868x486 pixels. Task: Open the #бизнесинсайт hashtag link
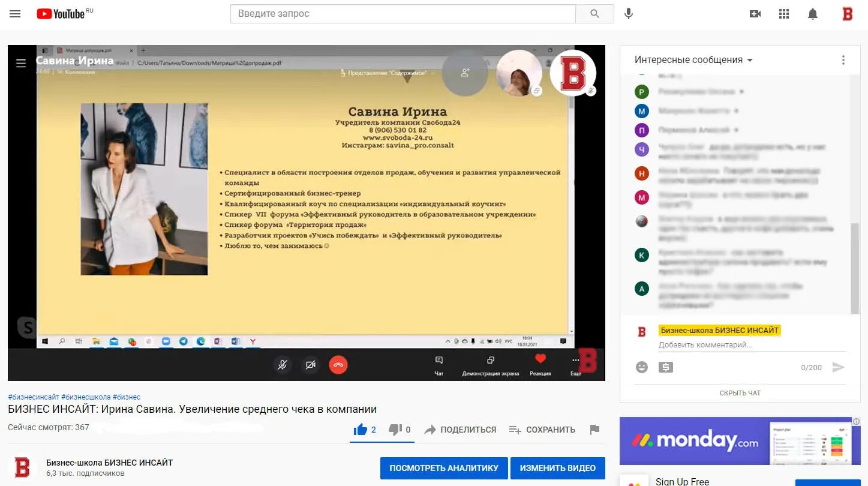coord(34,397)
